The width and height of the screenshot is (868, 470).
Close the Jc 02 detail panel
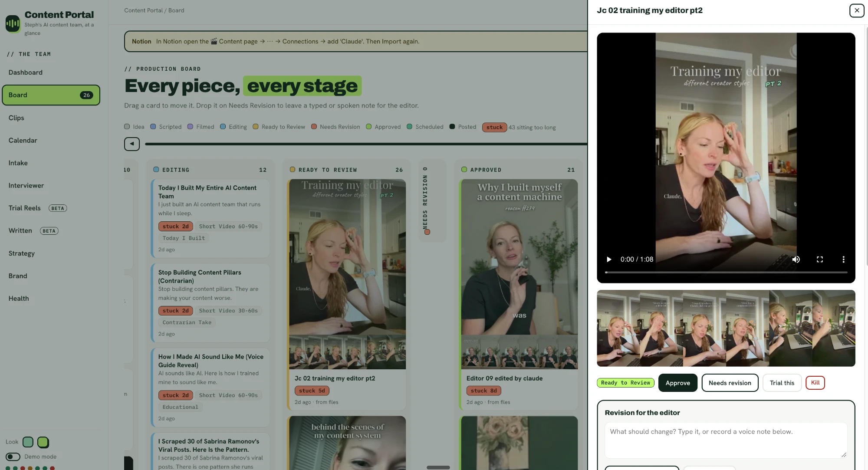pos(857,10)
